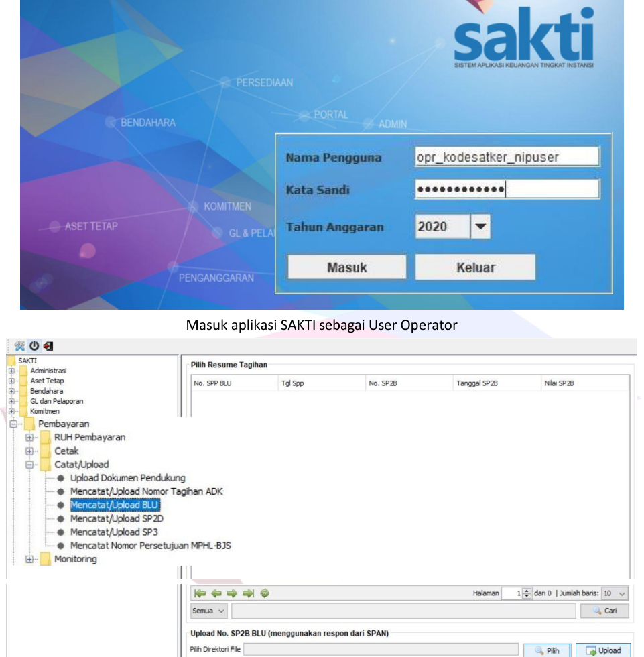
Task: Go to previous page with green arrow
Action: (x=214, y=594)
